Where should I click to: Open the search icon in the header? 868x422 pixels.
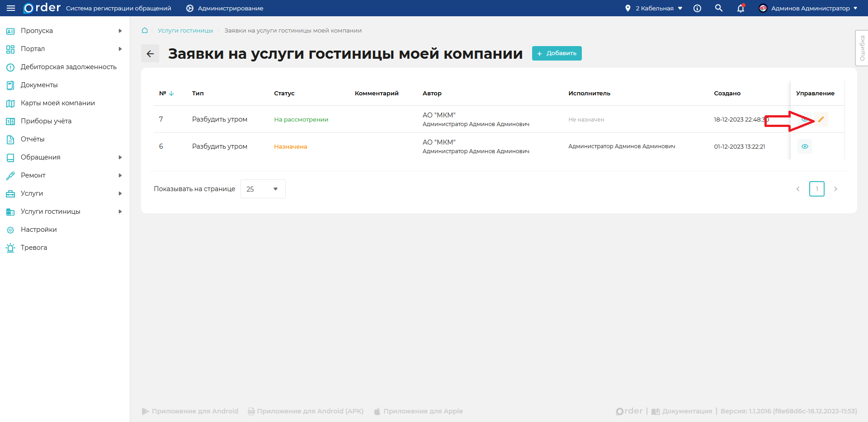tap(719, 8)
